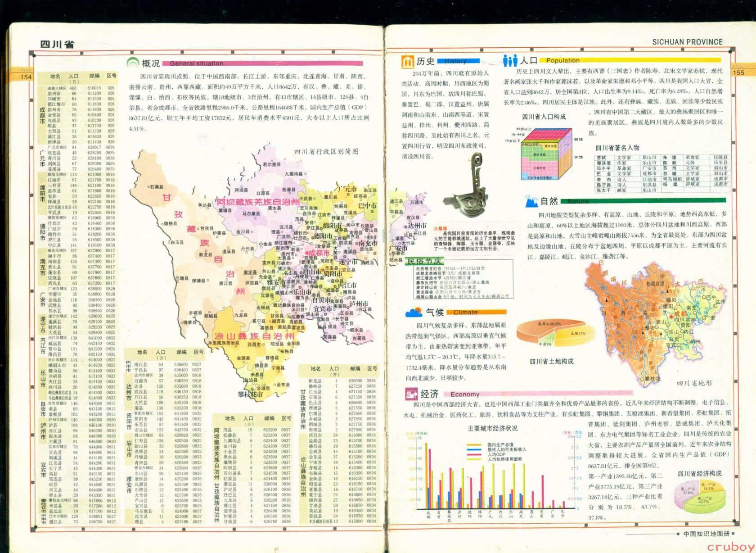
Task: Click the 自贡恐龙灯会 festival entry
Action: click(450, 268)
